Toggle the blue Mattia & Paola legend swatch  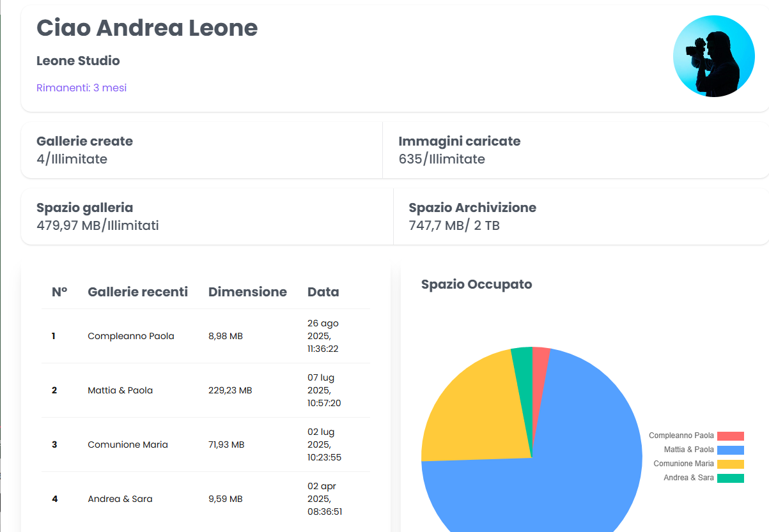click(x=730, y=450)
